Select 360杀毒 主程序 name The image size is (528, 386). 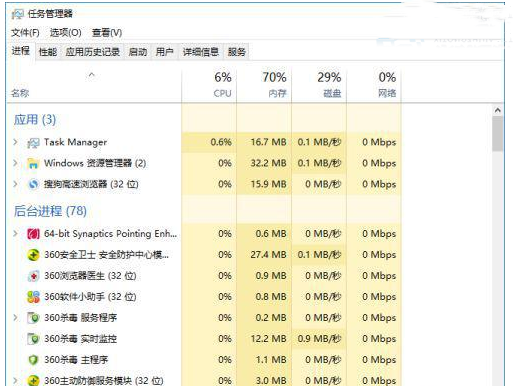pos(76,360)
